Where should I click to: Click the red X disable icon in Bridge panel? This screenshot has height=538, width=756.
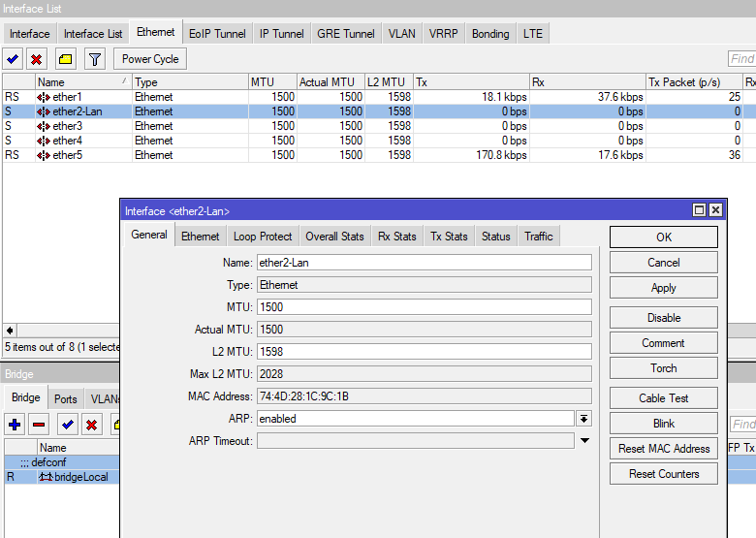point(91,425)
